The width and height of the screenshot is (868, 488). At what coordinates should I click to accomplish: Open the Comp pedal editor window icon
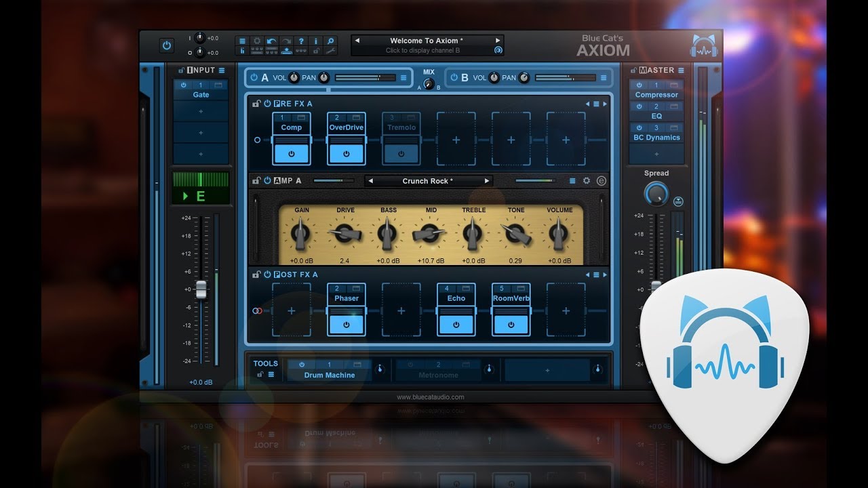point(300,118)
